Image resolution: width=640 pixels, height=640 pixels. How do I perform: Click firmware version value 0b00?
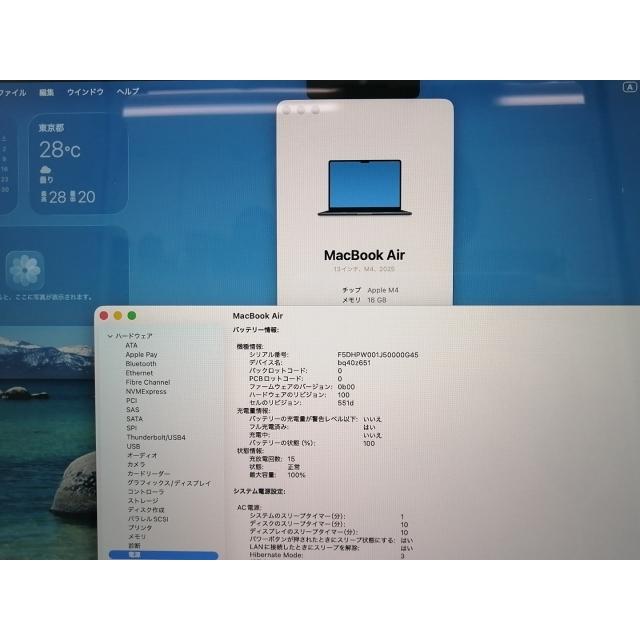coord(346,387)
